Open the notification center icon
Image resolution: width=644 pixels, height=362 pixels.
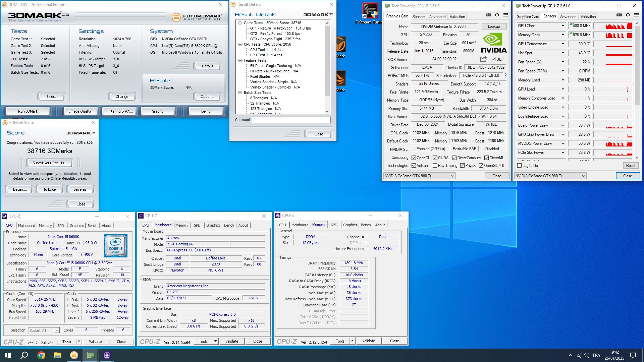click(633, 355)
